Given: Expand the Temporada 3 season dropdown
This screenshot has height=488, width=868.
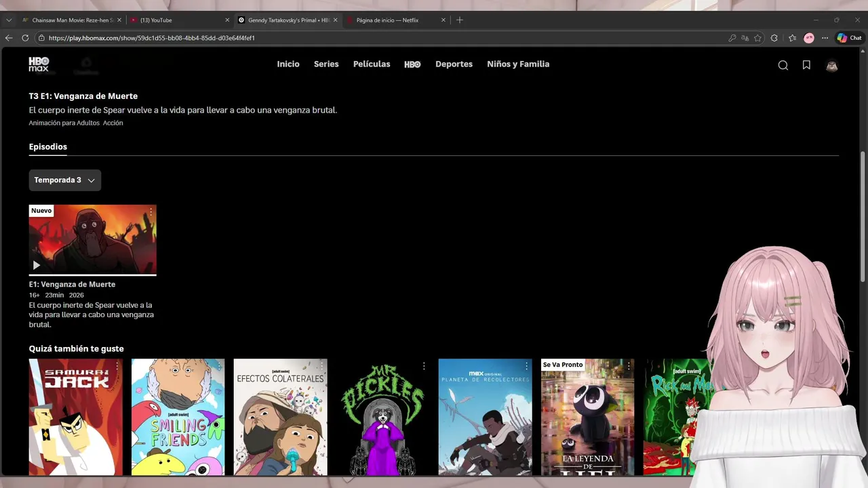Looking at the screenshot, I should [x=65, y=180].
